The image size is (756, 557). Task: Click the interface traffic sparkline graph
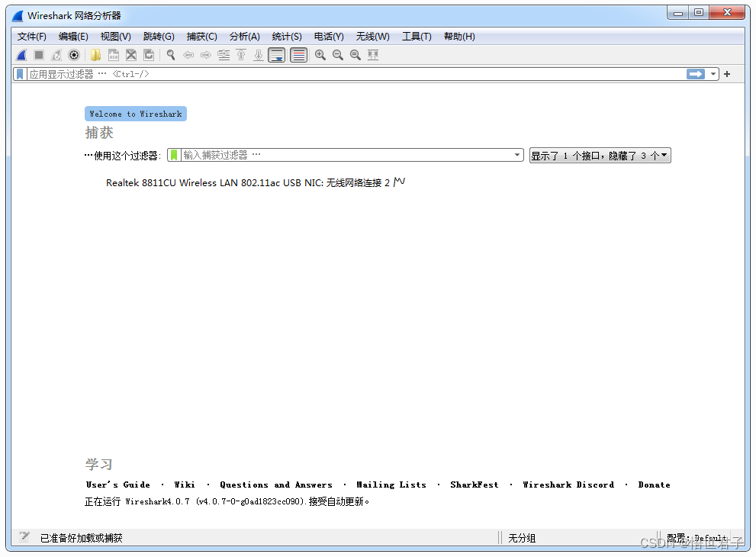[x=399, y=182]
